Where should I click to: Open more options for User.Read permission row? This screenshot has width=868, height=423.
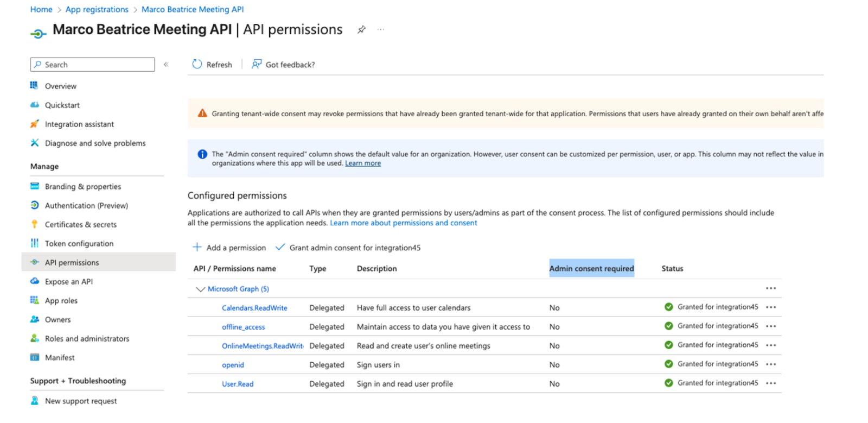click(771, 383)
